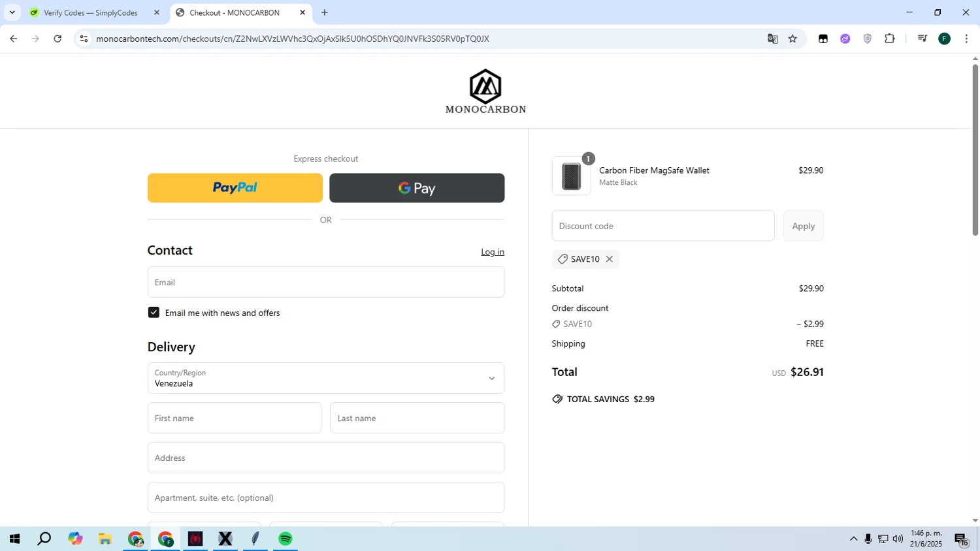Open the red spider app in taskbar
The height and width of the screenshot is (551, 980).
tap(195, 539)
